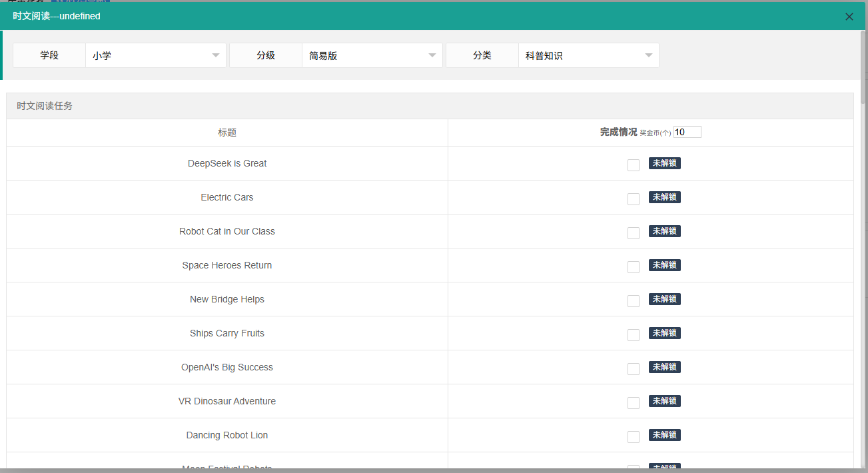Viewport: 868px width, 473px height.
Task: Click 未解锁 badge for VR Dinosaur Adventure
Action: [664, 401]
